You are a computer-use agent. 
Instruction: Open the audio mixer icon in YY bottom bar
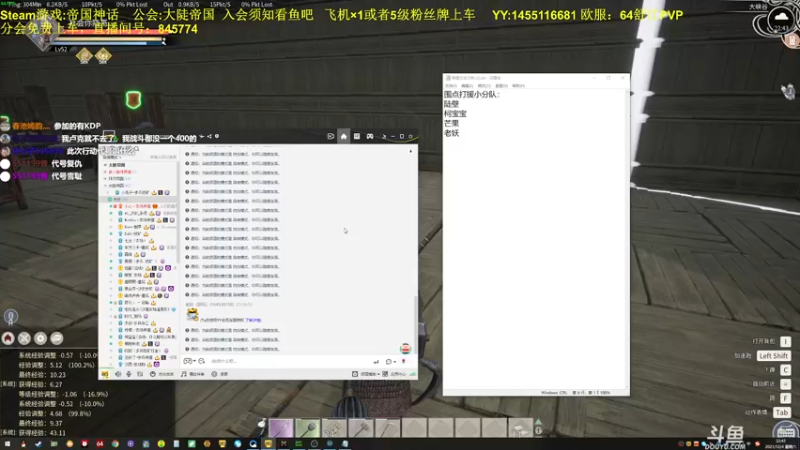click(x=140, y=374)
